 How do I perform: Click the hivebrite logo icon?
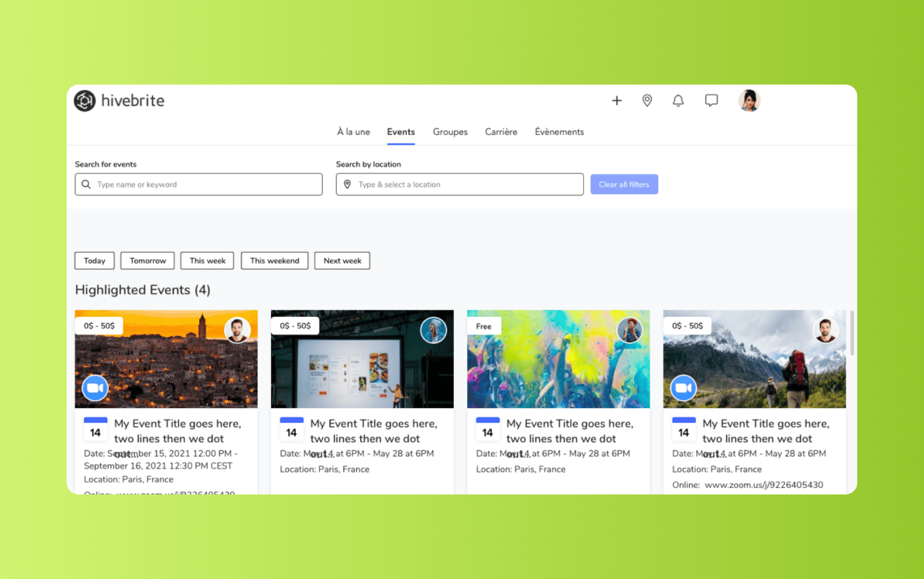coord(85,101)
